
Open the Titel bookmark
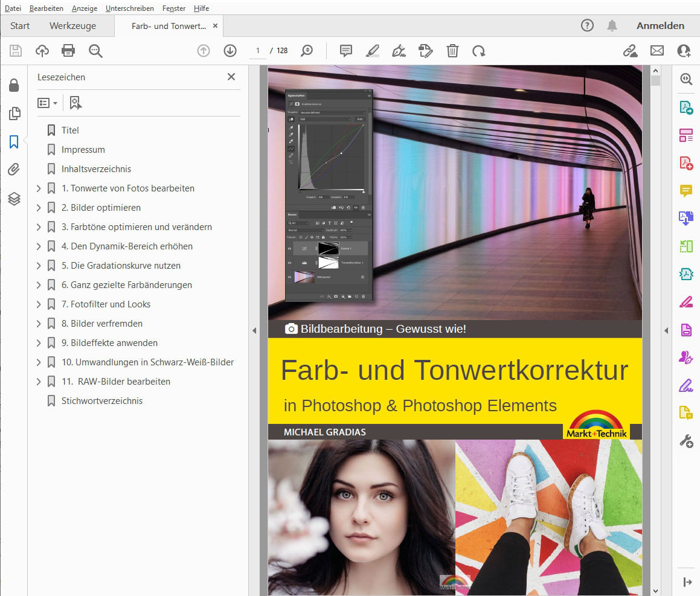coord(70,130)
